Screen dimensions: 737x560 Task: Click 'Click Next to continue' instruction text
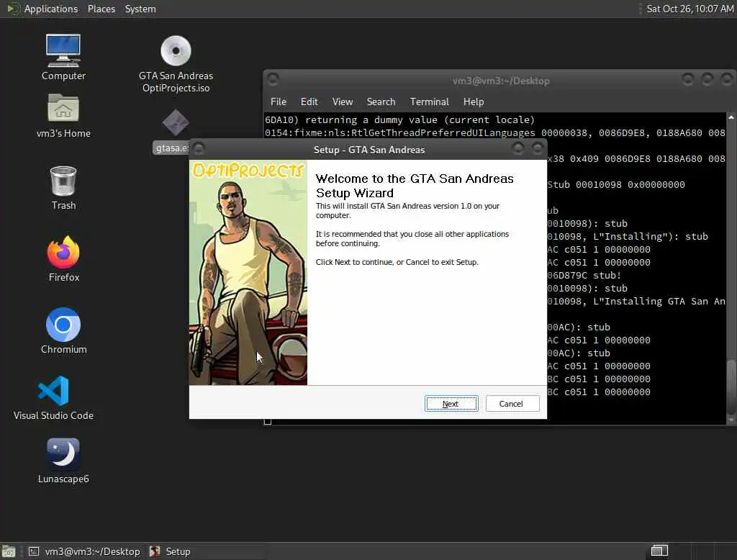point(397,262)
